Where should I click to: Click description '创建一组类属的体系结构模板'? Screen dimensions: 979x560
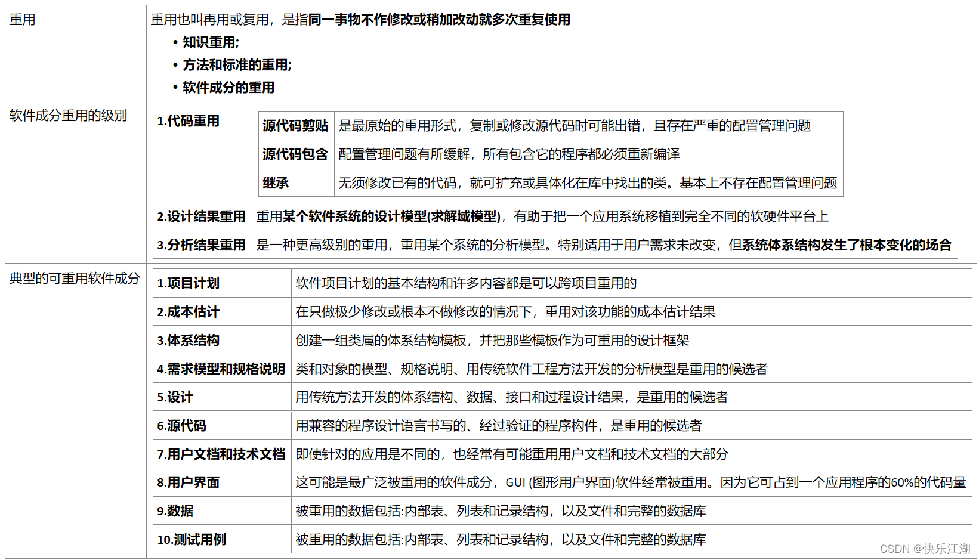pos(492,341)
